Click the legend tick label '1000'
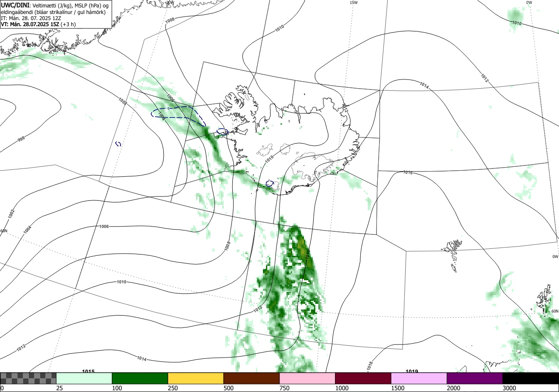This screenshot has width=559, height=392. [342, 388]
